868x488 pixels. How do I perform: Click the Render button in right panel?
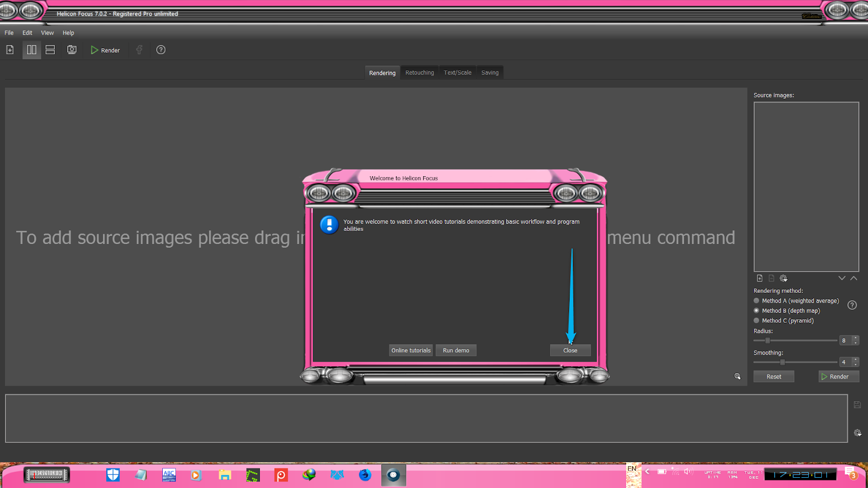coord(839,377)
